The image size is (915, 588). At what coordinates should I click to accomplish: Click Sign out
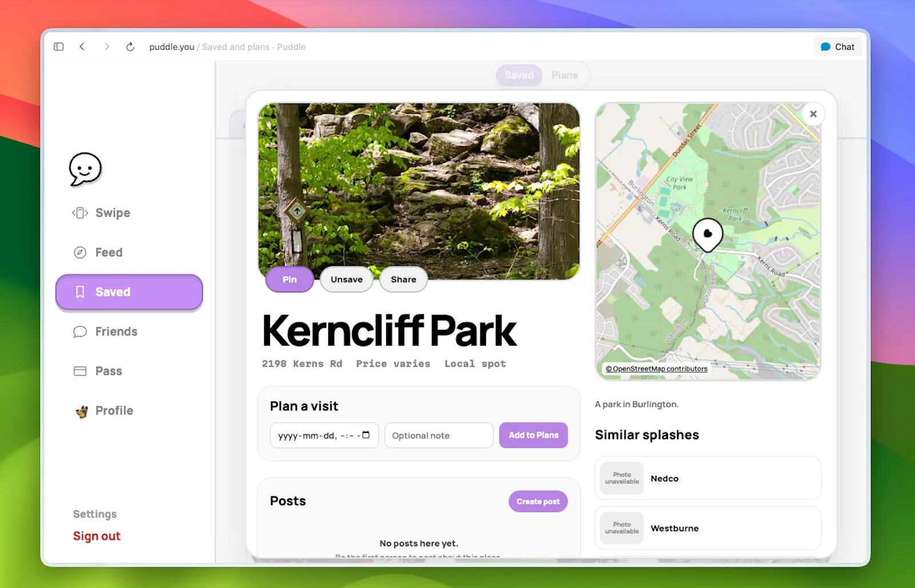pos(97,537)
